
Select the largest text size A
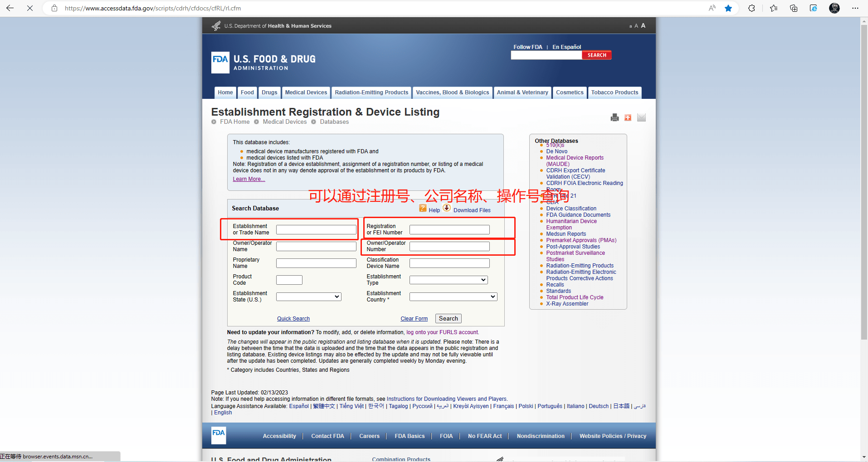tap(643, 25)
